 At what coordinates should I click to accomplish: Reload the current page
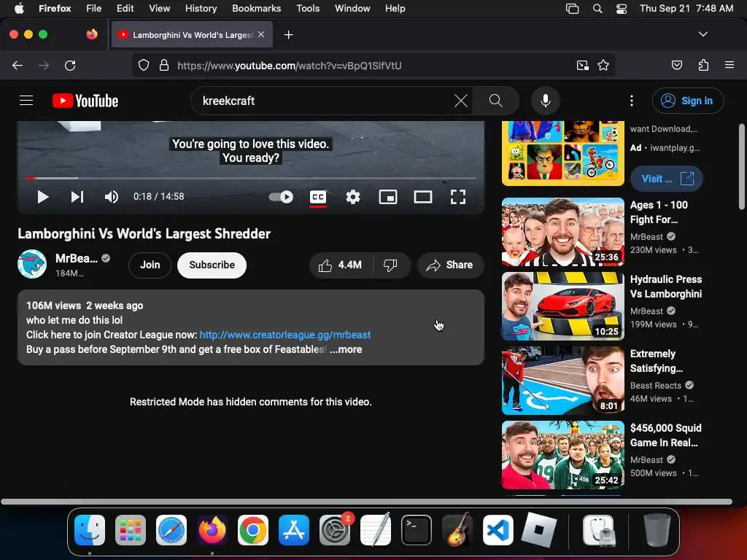(x=70, y=65)
